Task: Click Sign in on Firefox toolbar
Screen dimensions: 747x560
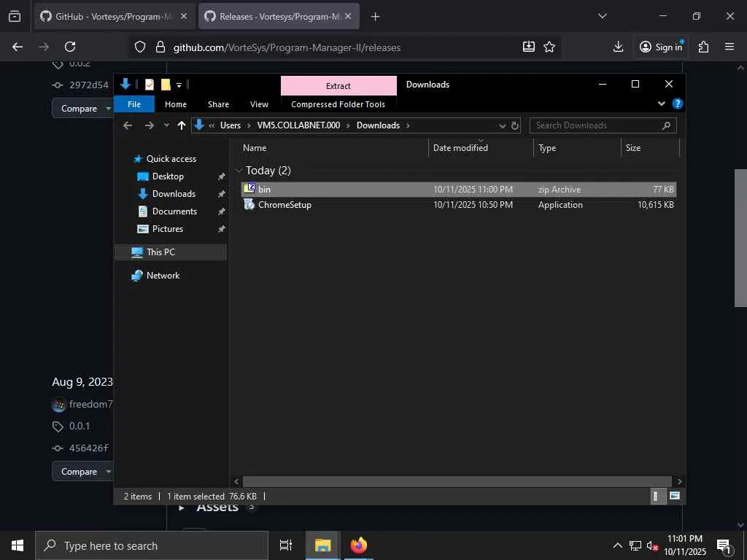Action: 661,47
